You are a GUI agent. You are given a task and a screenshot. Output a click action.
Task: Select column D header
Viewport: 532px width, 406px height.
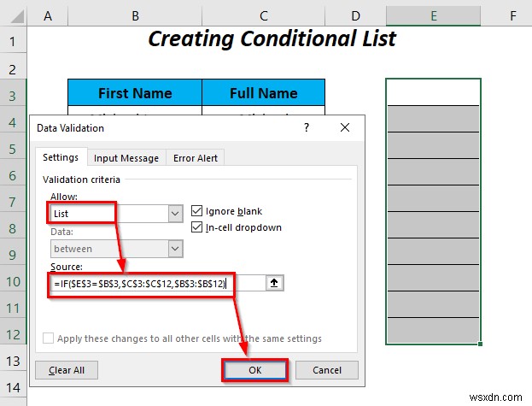coord(355,16)
